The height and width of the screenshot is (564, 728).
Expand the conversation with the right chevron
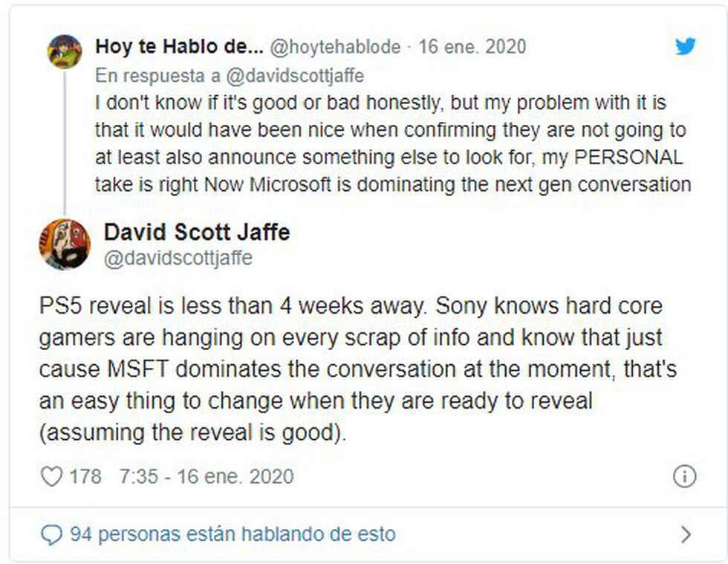click(x=686, y=534)
